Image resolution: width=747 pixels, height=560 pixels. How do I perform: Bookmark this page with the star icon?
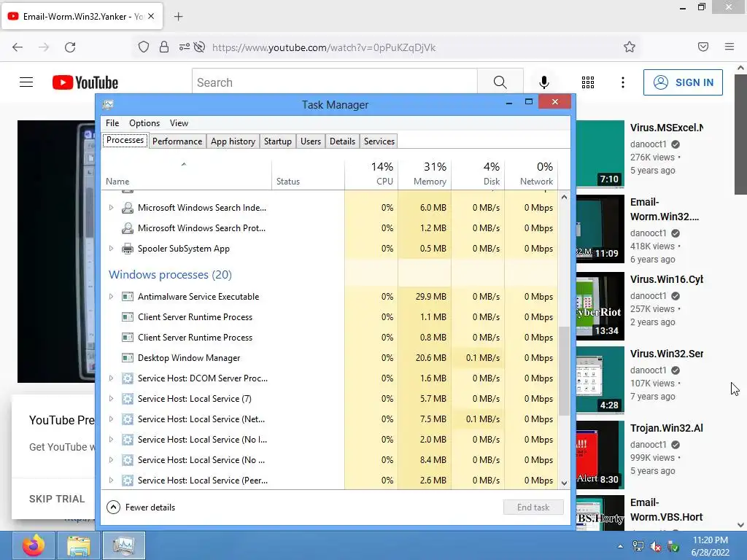tap(630, 47)
